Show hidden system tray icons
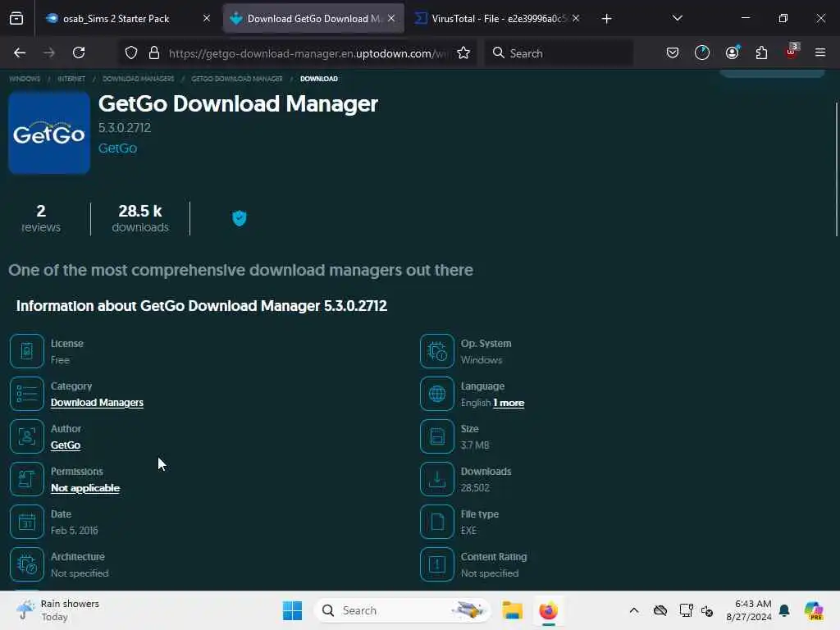 pyautogui.click(x=634, y=610)
